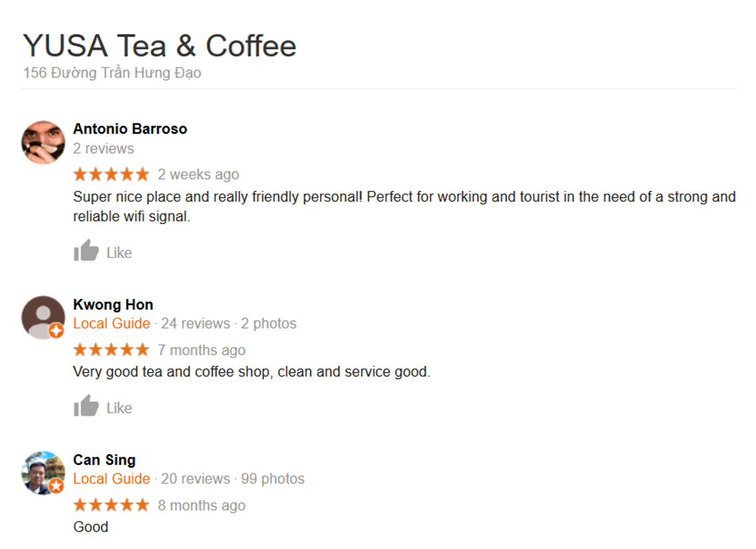This screenshot has height=549, width=756.
Task: Open Kwong Hon's default avatar
Action: click(43, 317)
